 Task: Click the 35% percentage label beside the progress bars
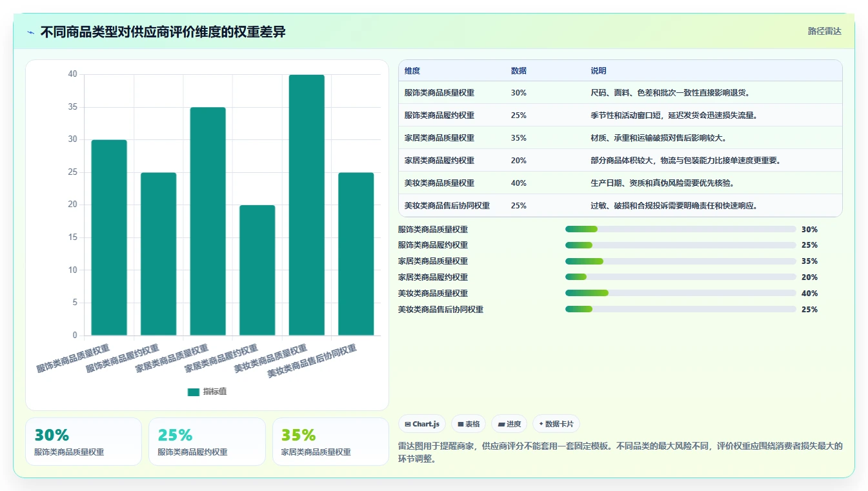(809, 261)
